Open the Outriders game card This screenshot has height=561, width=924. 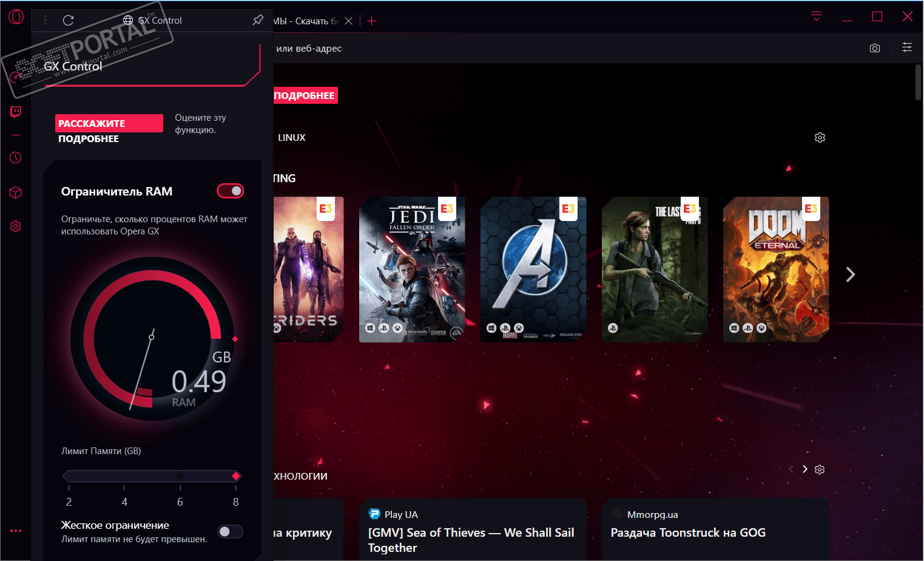(x=309, y=269)
